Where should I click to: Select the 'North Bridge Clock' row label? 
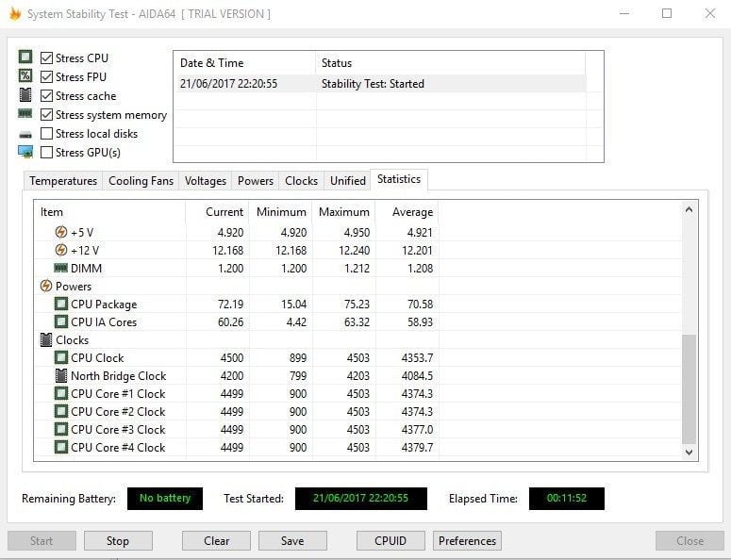pyautogui.click(x=119, y=375)
